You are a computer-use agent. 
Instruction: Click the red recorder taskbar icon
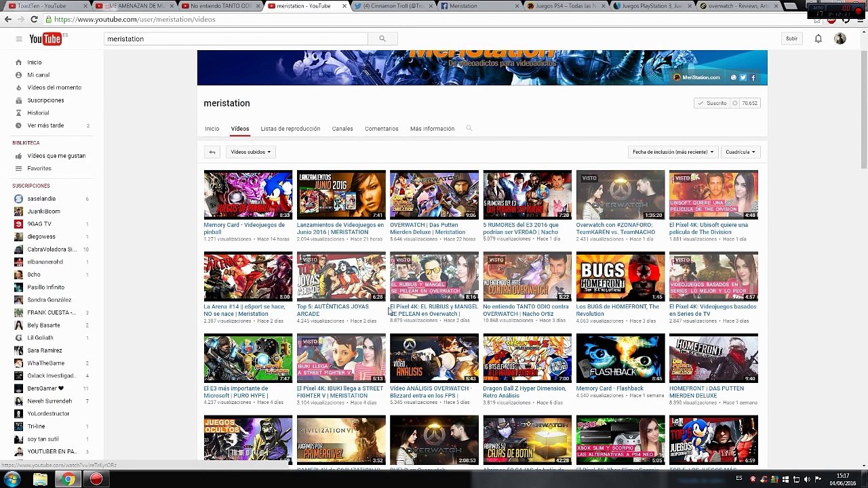click(x=96, y=479)
